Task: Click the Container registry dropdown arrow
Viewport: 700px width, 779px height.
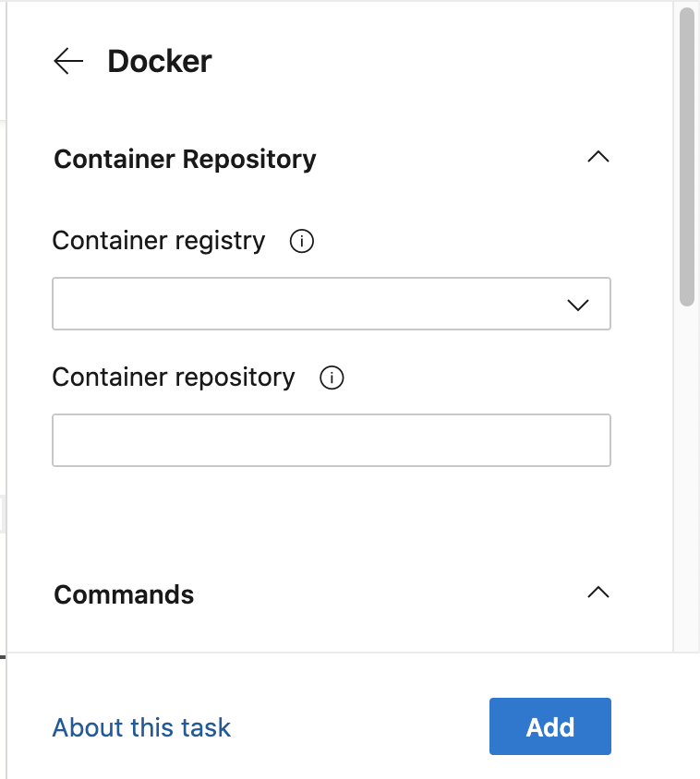Action: (578, 305)
